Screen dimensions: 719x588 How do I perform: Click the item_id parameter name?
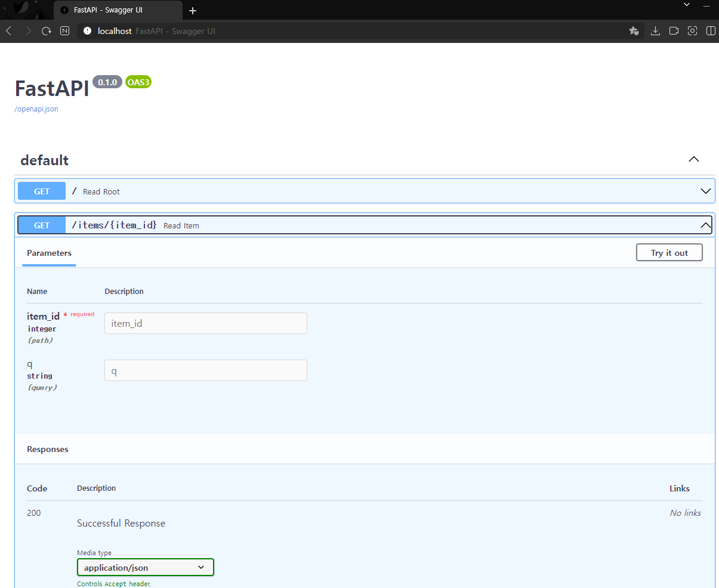click(x=43, y=316)
